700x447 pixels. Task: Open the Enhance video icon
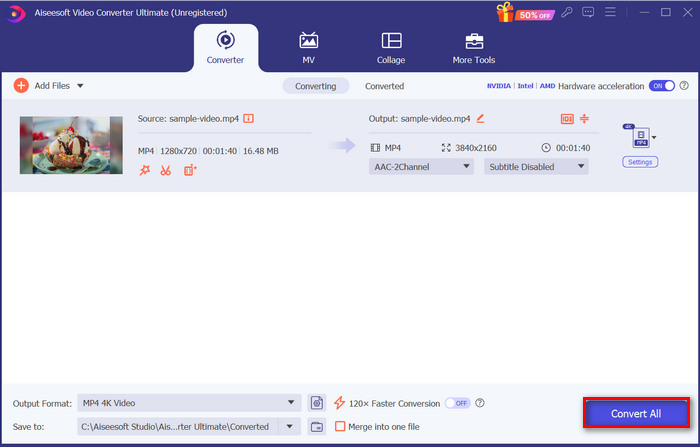pos(190,170)
